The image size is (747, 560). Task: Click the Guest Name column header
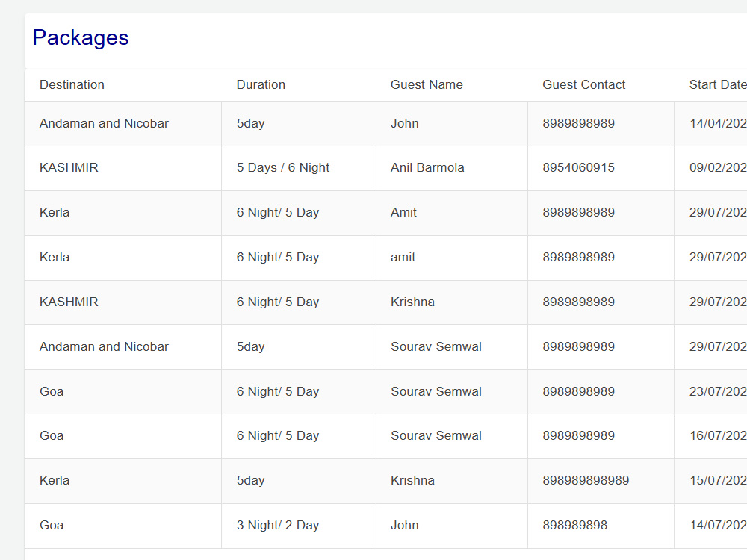pos(427,85)
